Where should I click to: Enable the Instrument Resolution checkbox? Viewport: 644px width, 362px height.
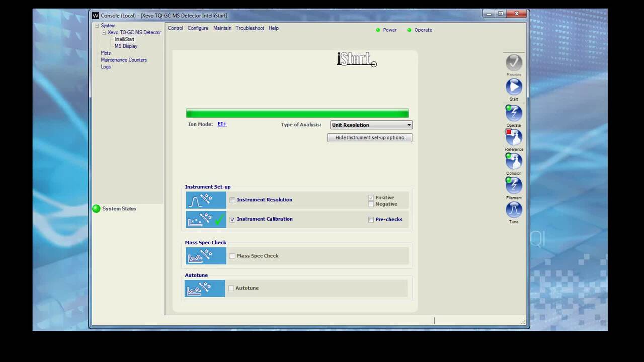232,200
